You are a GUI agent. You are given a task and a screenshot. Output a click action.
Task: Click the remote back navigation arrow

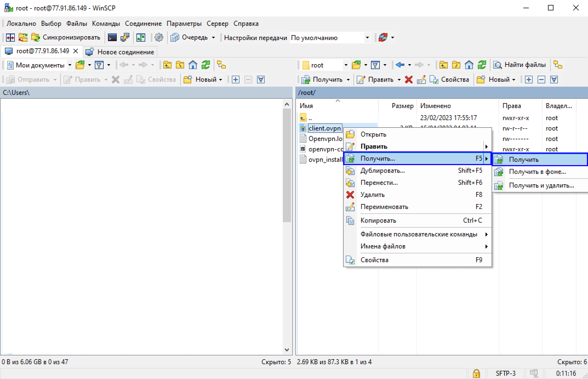pos(400,65)
